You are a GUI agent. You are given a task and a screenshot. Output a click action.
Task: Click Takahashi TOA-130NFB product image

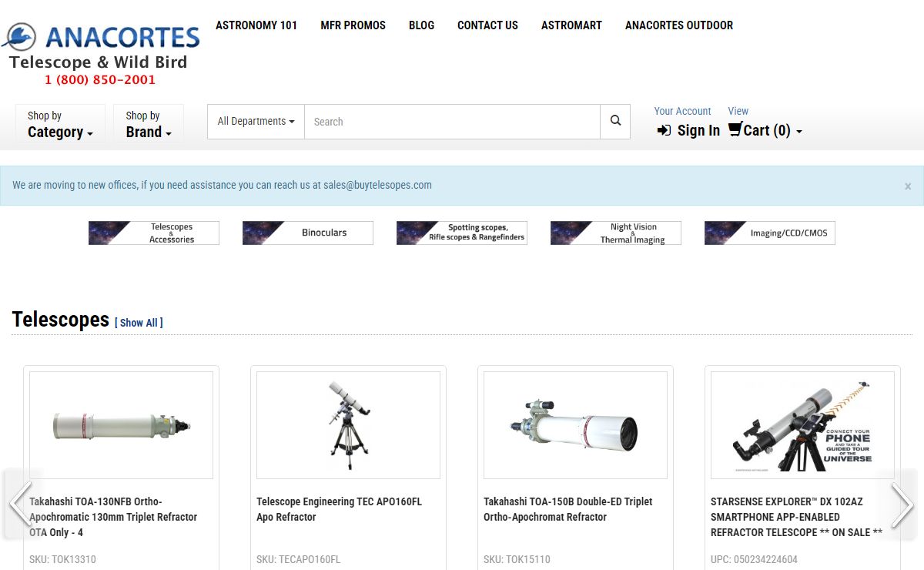click(121, 425)
